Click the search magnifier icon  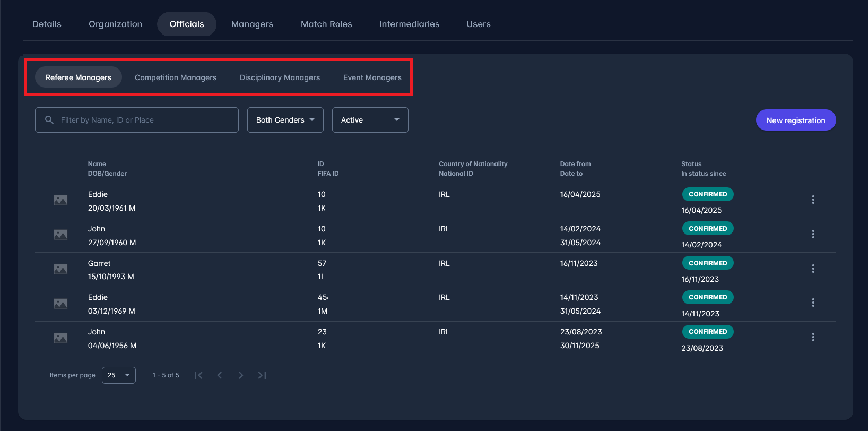(49, 120)
